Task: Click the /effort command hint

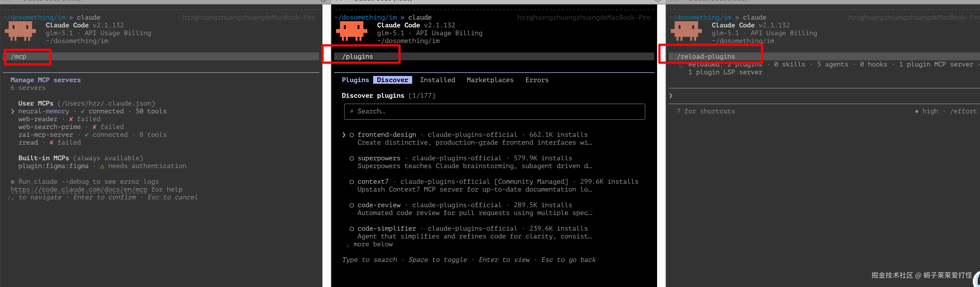Action: [x=963, y=111]
